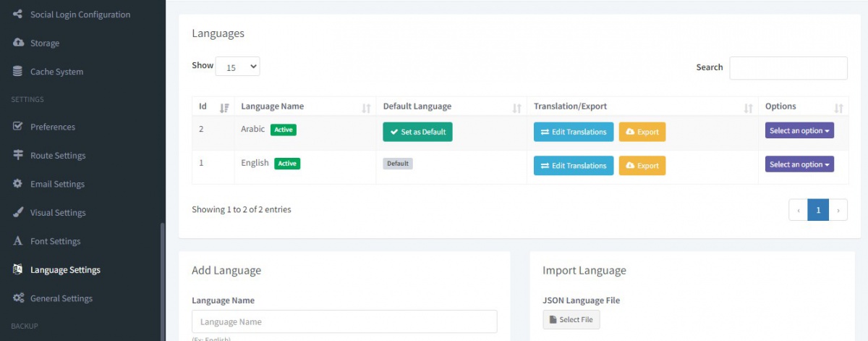
Task: Focus the Language Name input field
Action: (344, 321)
